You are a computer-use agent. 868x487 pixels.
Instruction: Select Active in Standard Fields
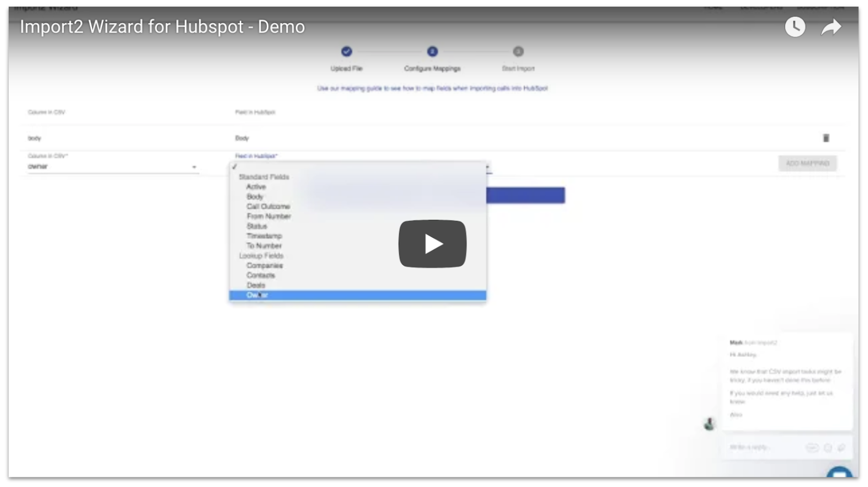tap(256, 187)
